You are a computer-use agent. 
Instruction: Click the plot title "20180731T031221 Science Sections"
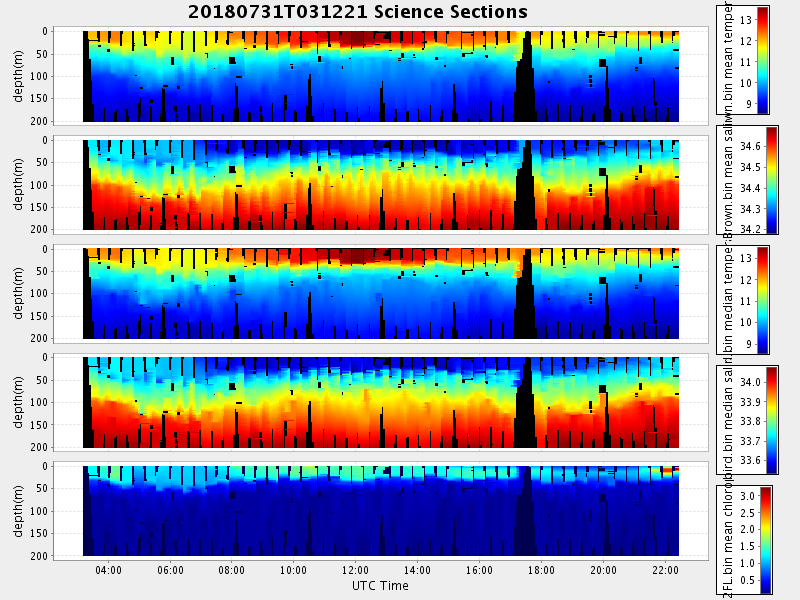click(358, 12)
